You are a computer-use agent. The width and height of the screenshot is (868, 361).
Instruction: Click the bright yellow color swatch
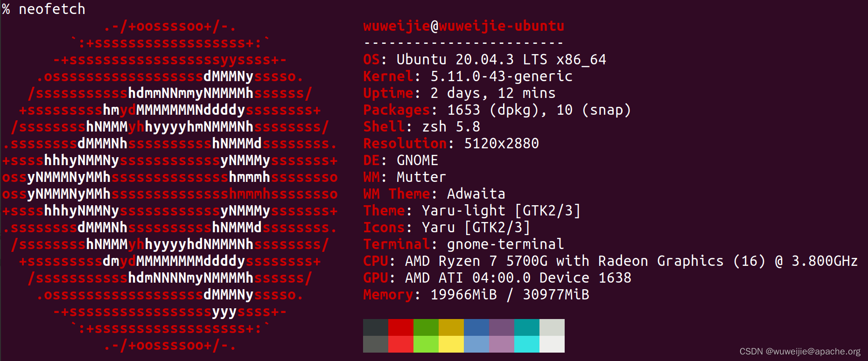coord(451,344)
